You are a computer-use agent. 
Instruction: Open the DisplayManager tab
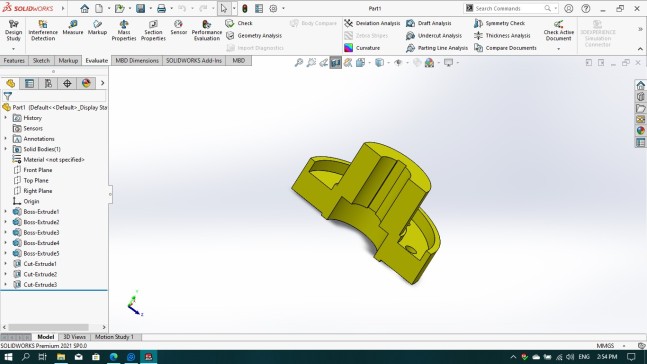coord(86,83)
